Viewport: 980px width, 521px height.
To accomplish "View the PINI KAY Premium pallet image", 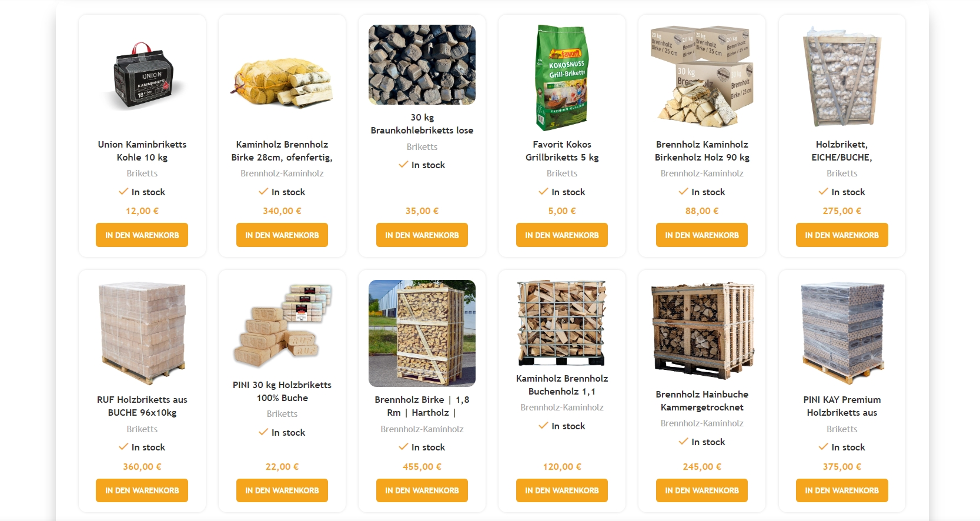I will (x=842, y=333).
